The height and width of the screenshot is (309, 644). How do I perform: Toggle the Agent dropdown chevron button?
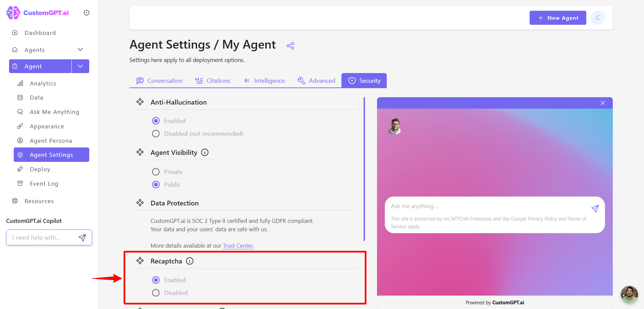tap(80, 66)
